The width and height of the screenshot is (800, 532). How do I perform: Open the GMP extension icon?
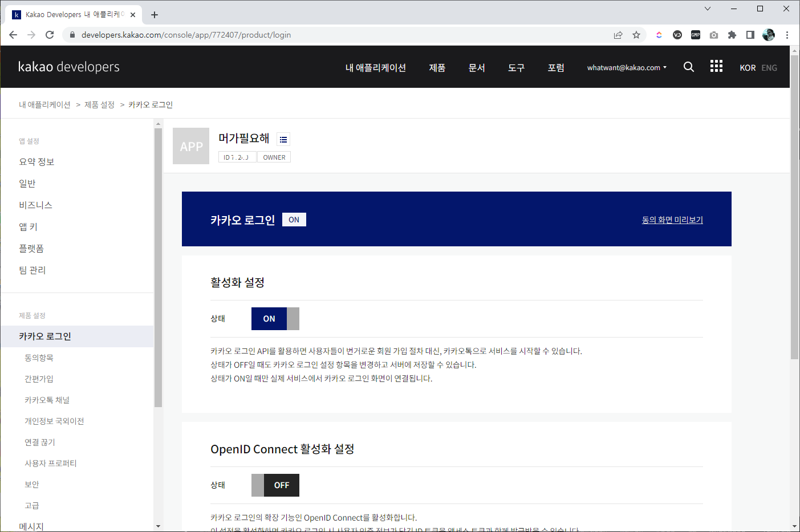click(696, 35)
